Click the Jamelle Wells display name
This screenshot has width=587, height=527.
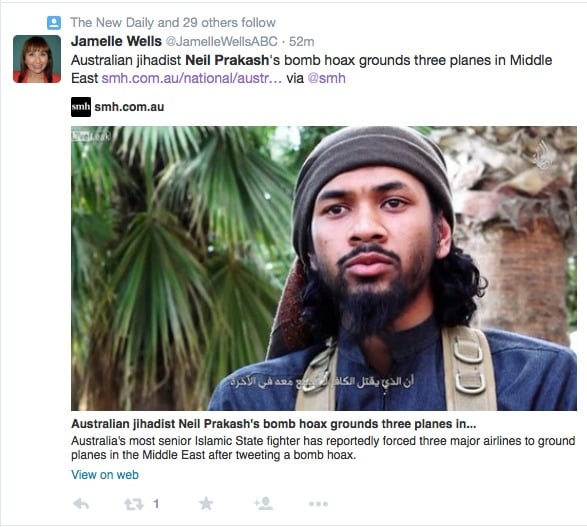116,41
